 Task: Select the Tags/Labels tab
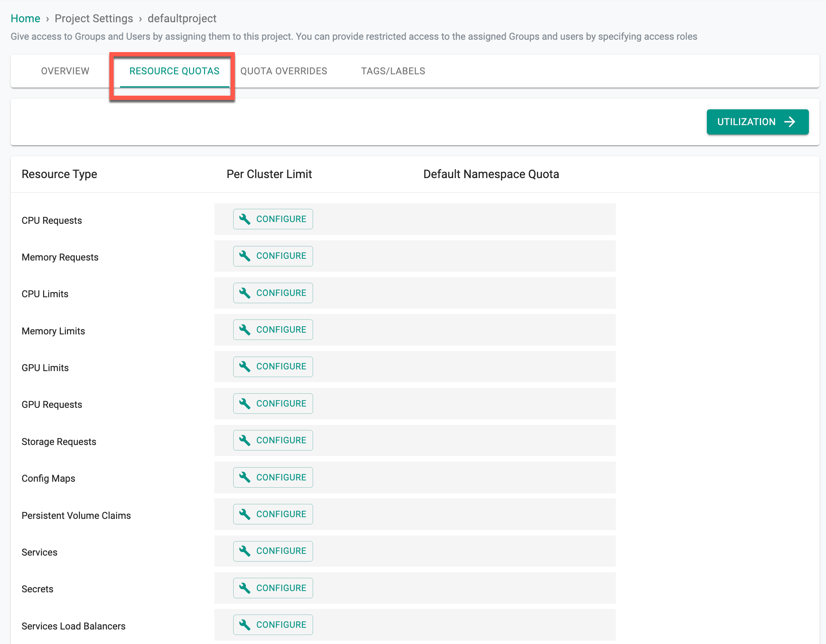393,71
